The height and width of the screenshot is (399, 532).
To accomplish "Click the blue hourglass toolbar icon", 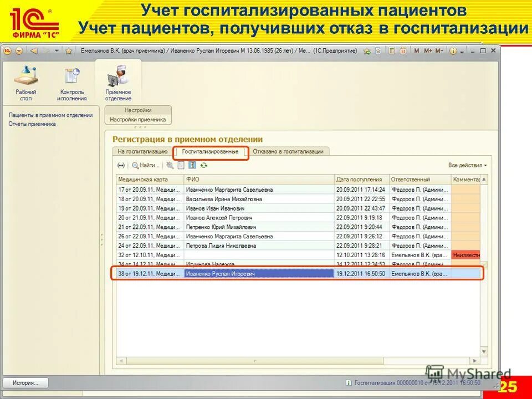I will tap(192, 165).
